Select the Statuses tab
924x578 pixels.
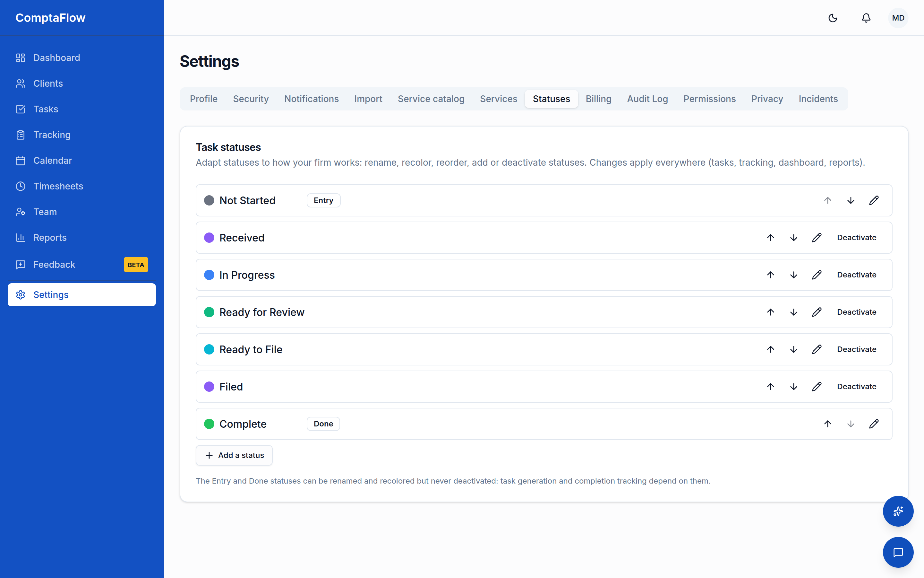(551, 99)
